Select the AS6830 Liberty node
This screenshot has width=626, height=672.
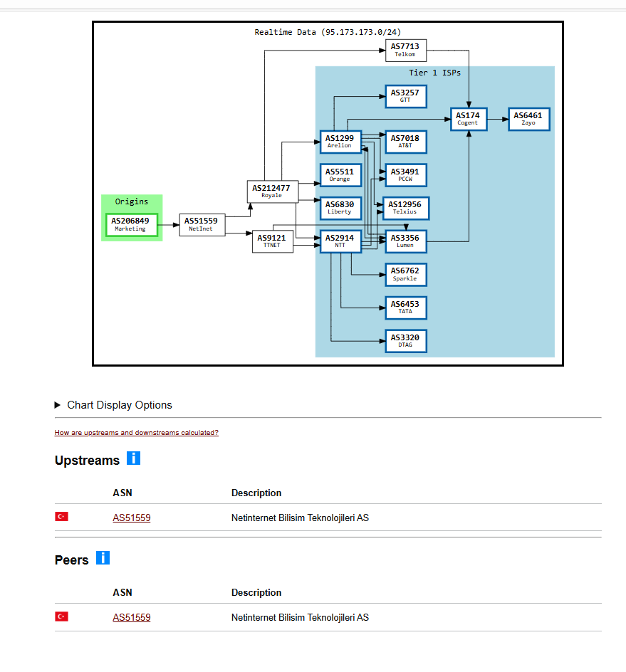(x=341, y=208)
